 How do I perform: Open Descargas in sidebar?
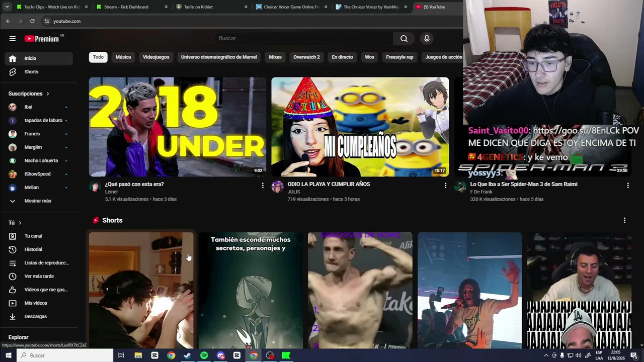(x=39, y=316)
